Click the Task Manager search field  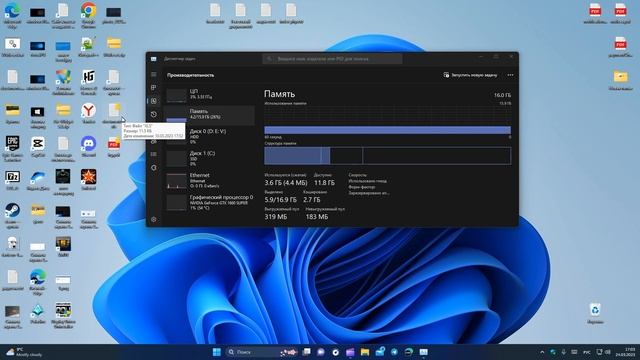click(x=332, y=59)
